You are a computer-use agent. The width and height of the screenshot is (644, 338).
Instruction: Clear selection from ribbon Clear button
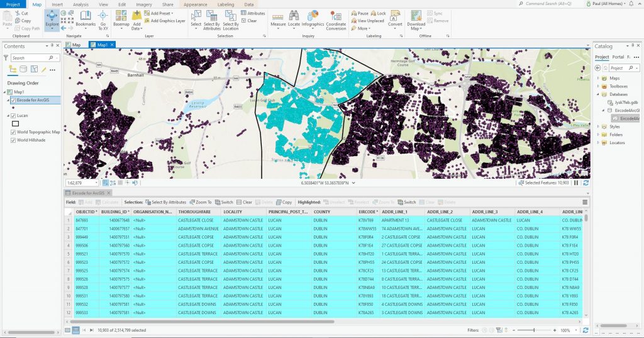[249, 21]
